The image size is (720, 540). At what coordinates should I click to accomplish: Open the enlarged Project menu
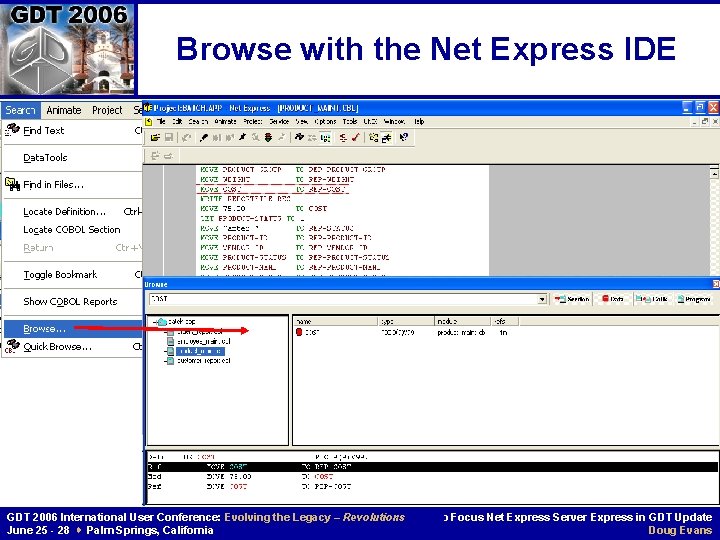tap(107, 110)
